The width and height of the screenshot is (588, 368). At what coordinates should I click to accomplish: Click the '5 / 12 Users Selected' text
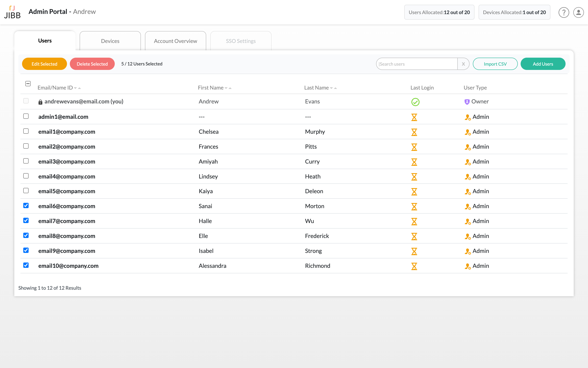coord(142,64)
